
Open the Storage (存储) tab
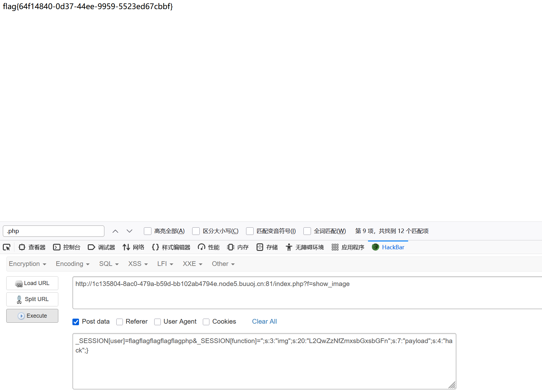[267, 247]
